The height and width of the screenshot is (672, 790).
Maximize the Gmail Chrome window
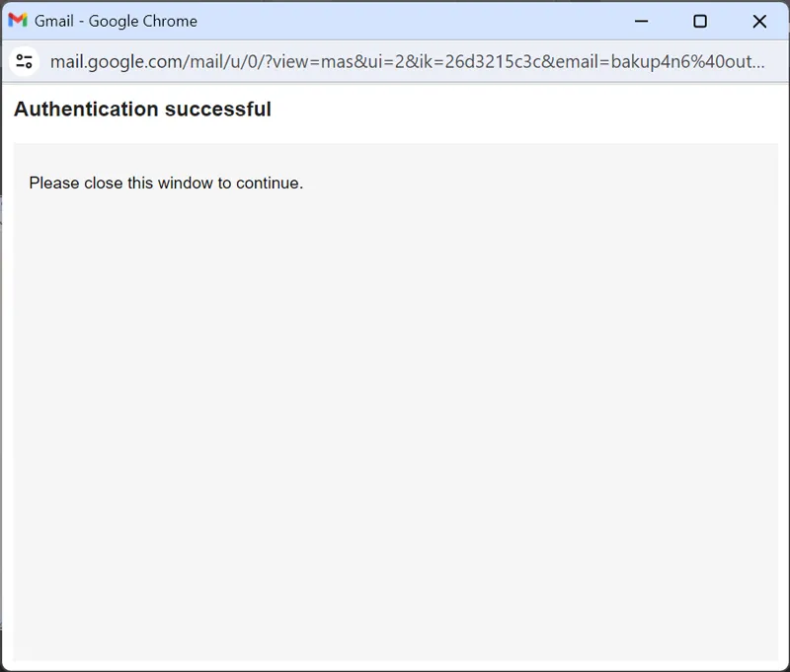pyautogui.click(x=699, y=21)
